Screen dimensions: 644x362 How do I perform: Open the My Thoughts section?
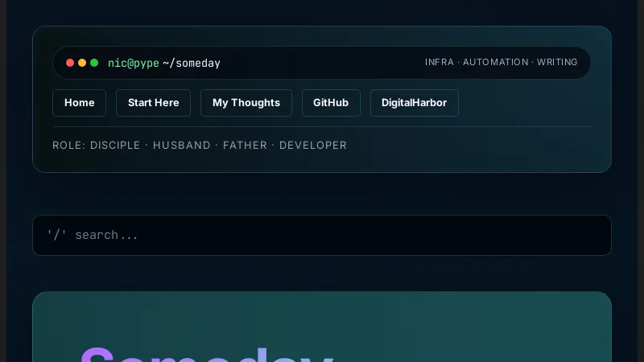[246, 103]
